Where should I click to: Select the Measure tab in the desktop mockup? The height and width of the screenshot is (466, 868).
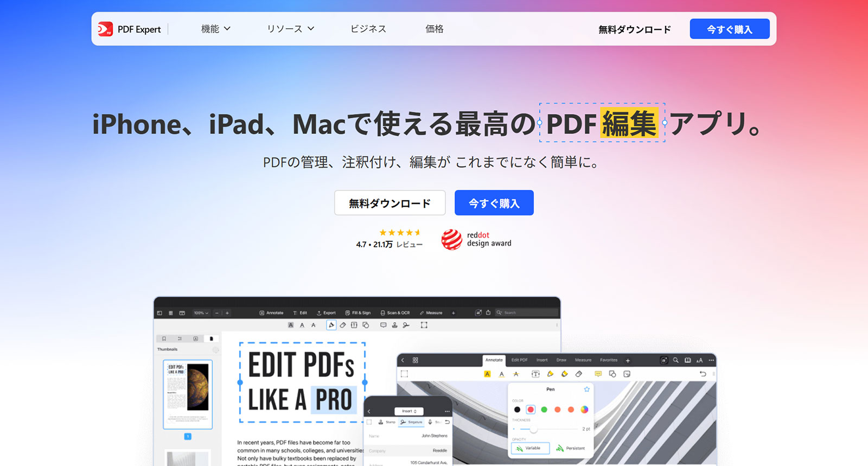tap(431, 313)
